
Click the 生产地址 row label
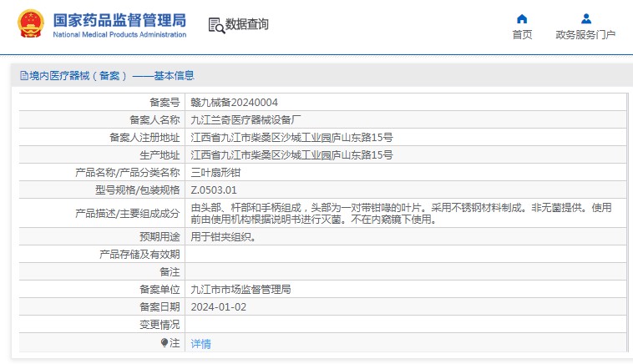pyautogui.click(x=160, y=155)
